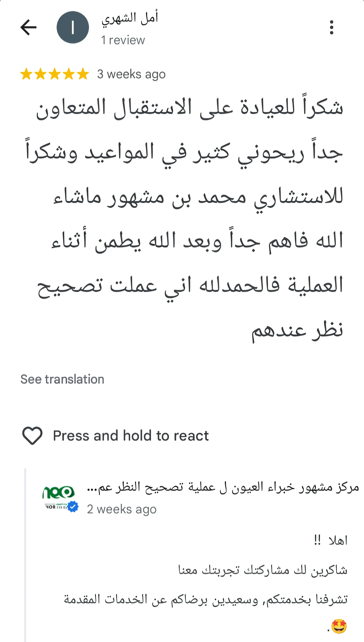Tap the heart react icon
The height and width of the screenshot is (642, 364).
pos(32,435)
